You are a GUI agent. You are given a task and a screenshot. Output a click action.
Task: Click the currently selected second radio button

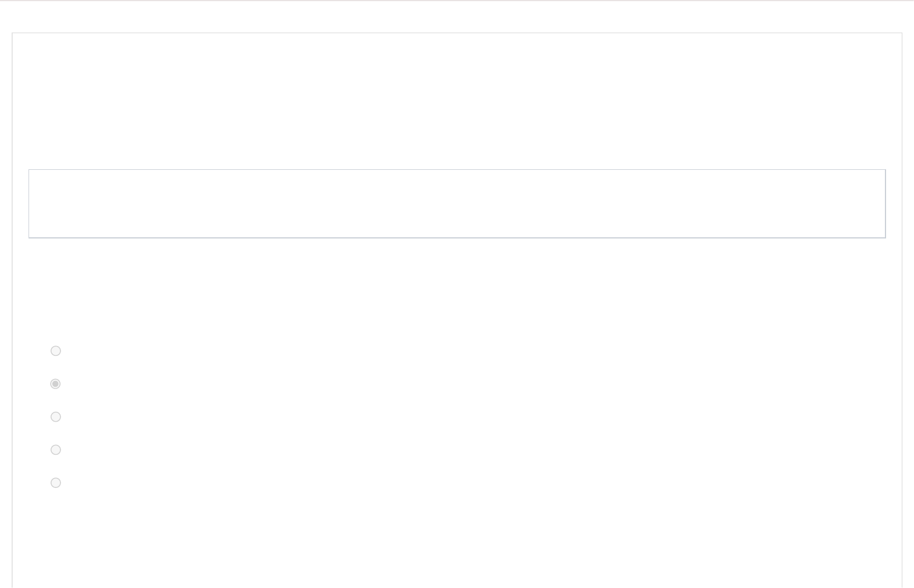click(x=56, y=384)
